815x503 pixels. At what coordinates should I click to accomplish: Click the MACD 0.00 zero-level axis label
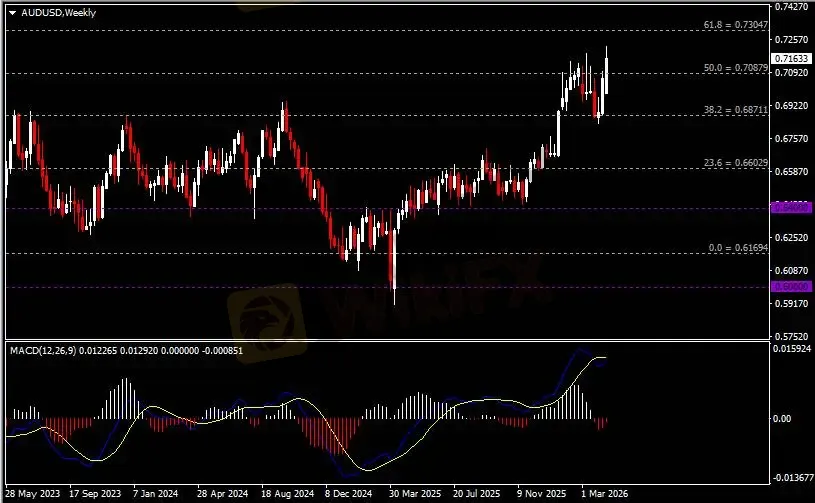pos(785,419)
